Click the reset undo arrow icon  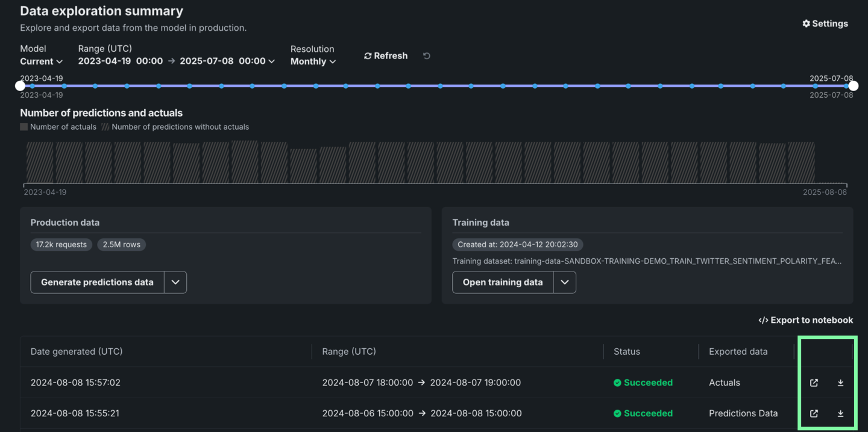click(x=427, y=56)
